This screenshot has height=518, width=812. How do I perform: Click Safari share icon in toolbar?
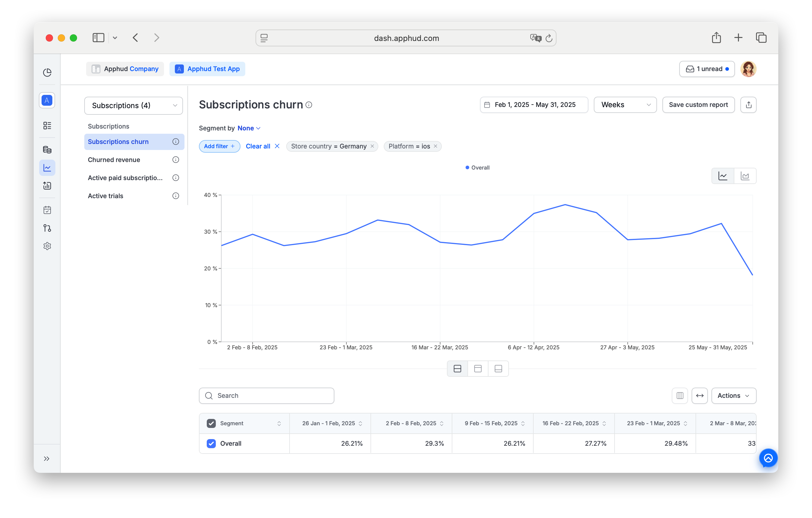click(716, 37)
